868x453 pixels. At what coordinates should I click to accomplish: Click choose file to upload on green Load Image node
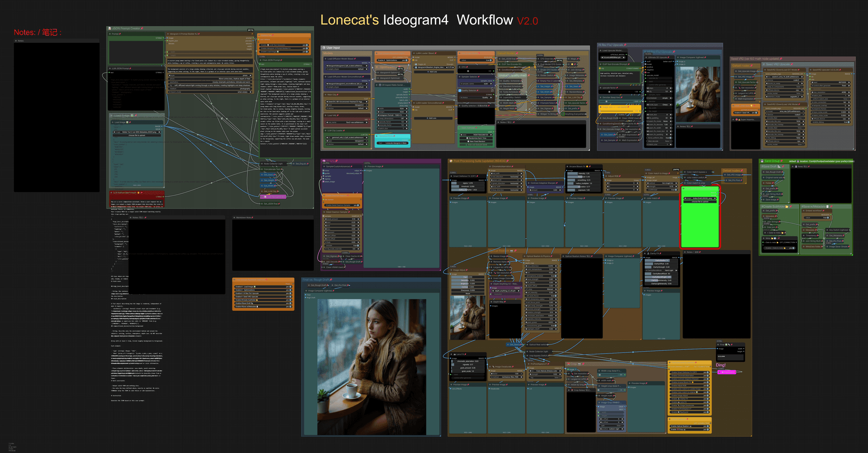coord(700,201)
